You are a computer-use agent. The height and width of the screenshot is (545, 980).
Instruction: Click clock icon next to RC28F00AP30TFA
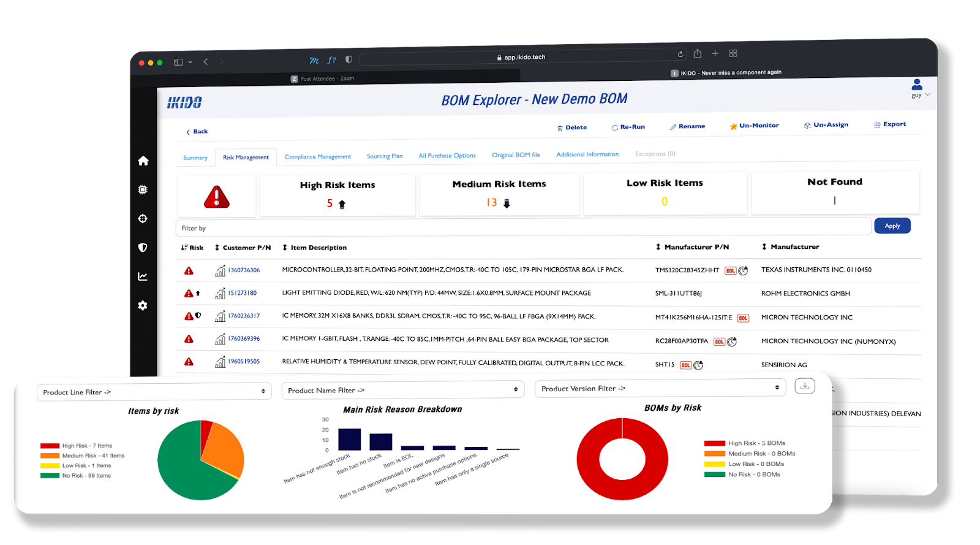(x=732, y=341)
